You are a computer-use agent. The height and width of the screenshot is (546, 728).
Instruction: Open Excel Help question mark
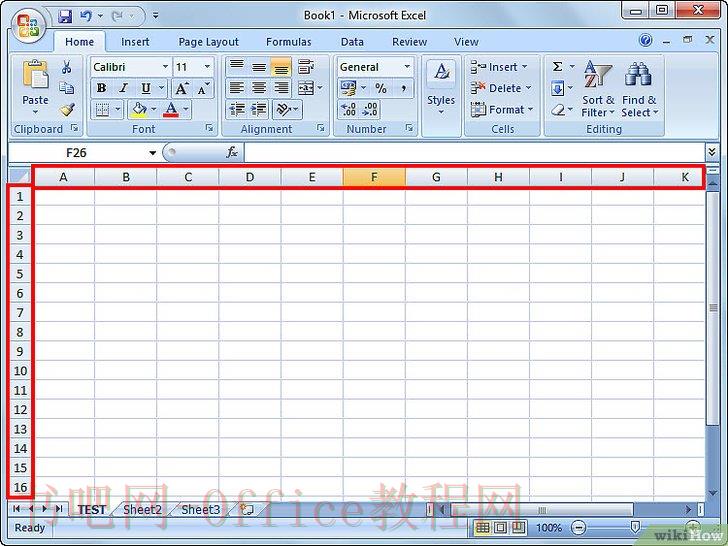coord(645,40)
